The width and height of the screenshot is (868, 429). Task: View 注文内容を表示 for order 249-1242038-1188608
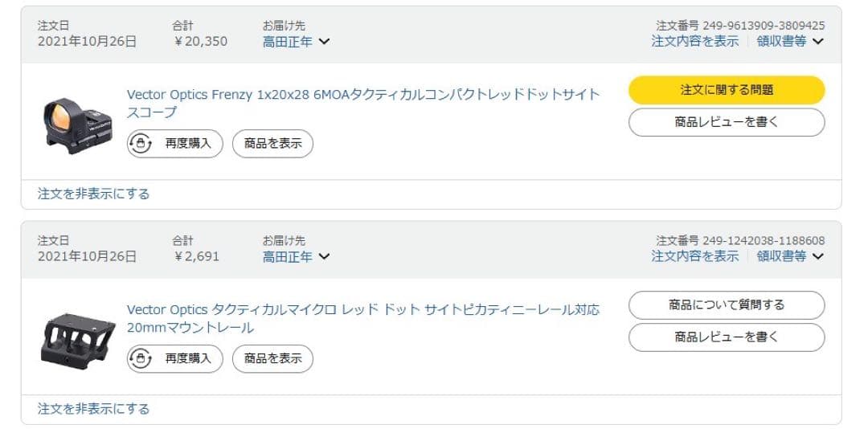(x=694, y=256)
